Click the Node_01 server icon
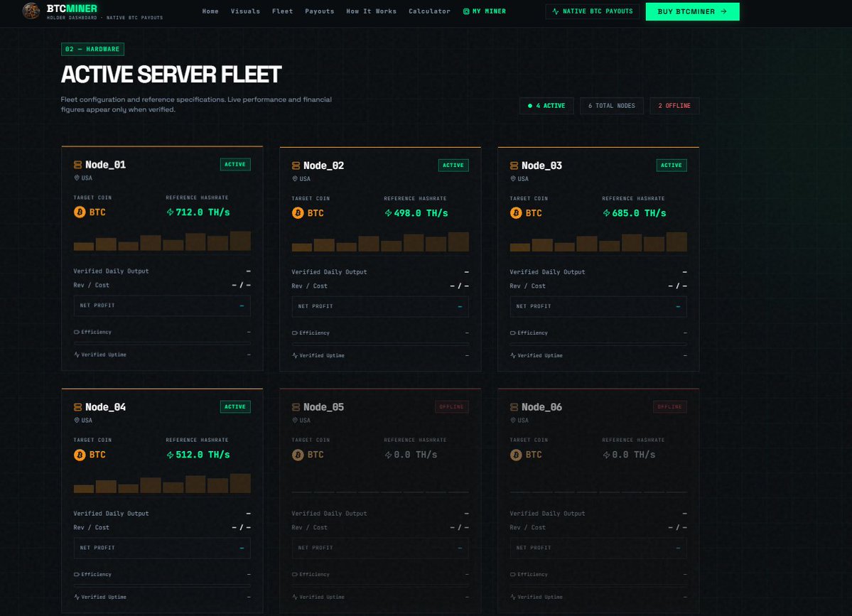The image size is (852, 616). click(x=77, y=165)
